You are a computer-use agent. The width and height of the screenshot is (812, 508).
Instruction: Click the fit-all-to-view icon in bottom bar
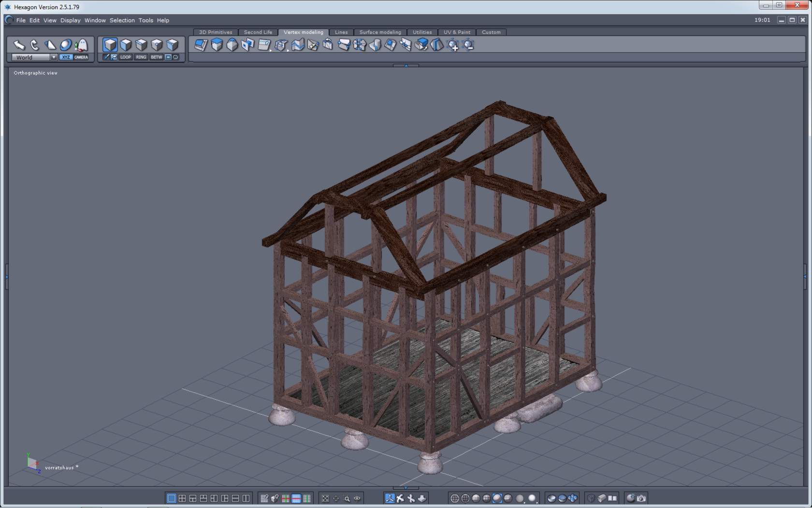click(x=325, y=498)
